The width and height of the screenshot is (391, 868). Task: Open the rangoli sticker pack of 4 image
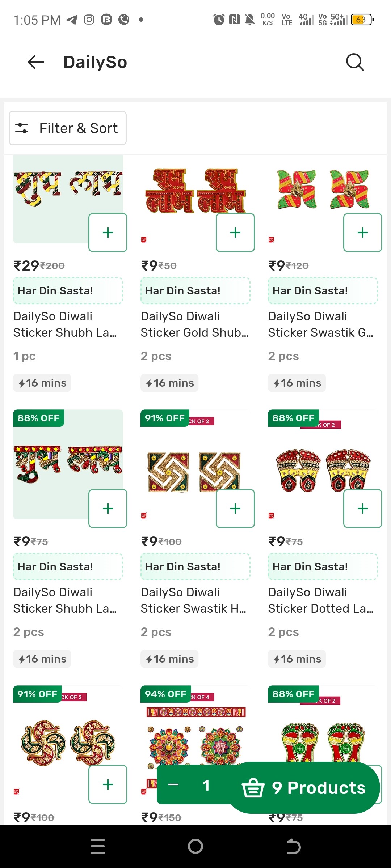point(195,738)
